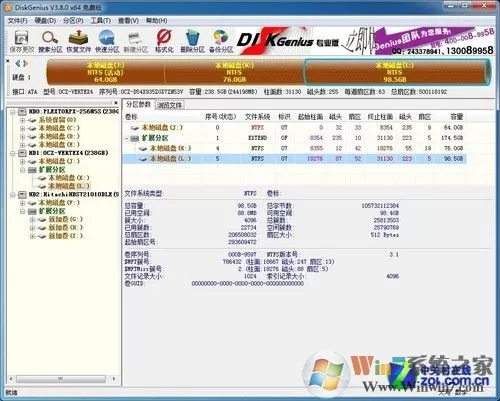Select 本地磁盘(K:) under HD1 in tree
The image size is (500, 401).
pos(69,178)
